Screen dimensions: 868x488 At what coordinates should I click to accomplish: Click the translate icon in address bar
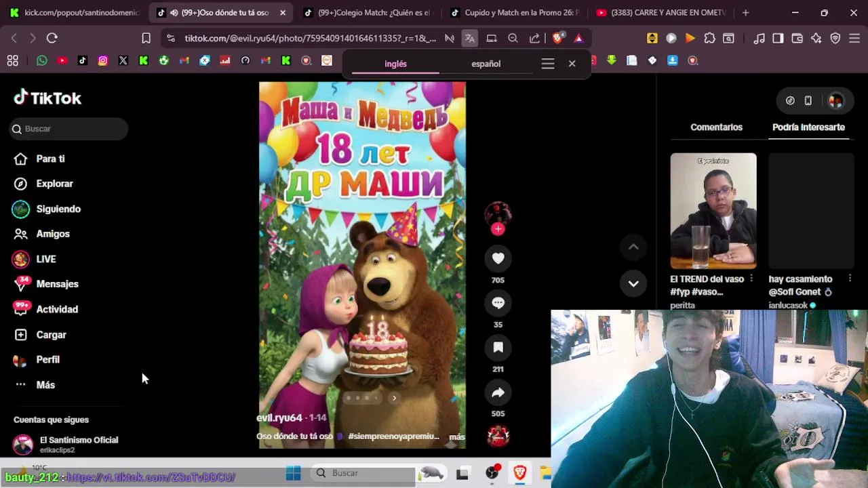469,38
